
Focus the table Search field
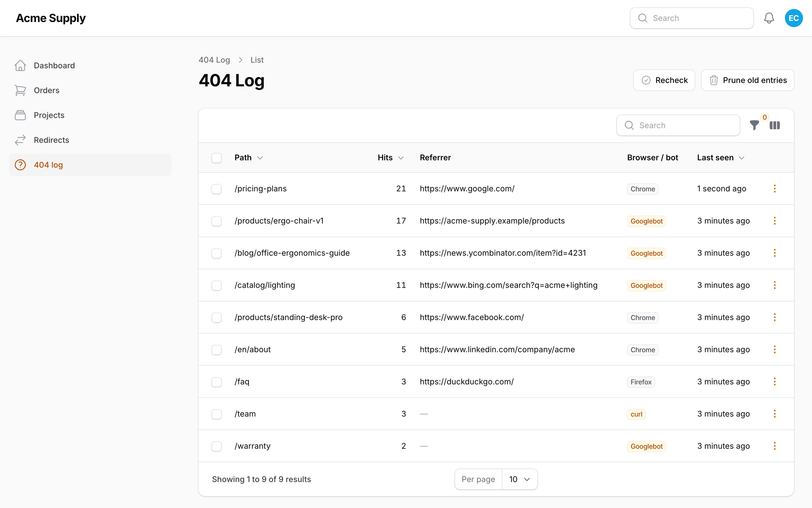click(678, 125)
